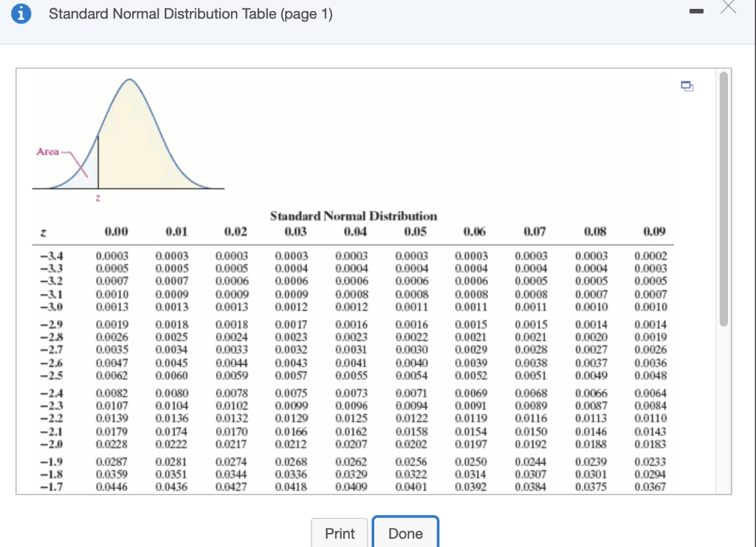Click the 0.03 column header
The height and width of the screenshot is (547, 756).
click(295, 232)
